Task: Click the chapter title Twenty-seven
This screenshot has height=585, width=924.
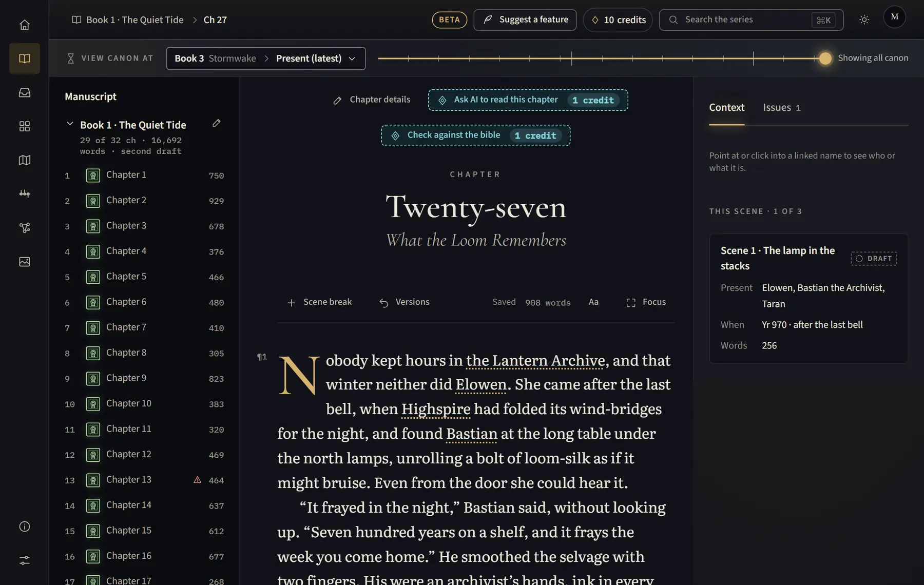Action: 476,207
